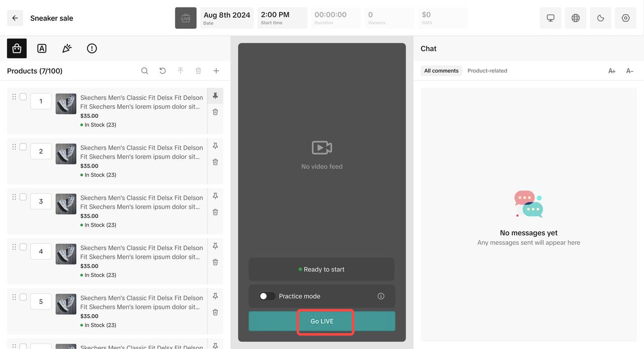Open the text overlay tab icon
Screen dimensions: 644x349
tap(42, 48)
